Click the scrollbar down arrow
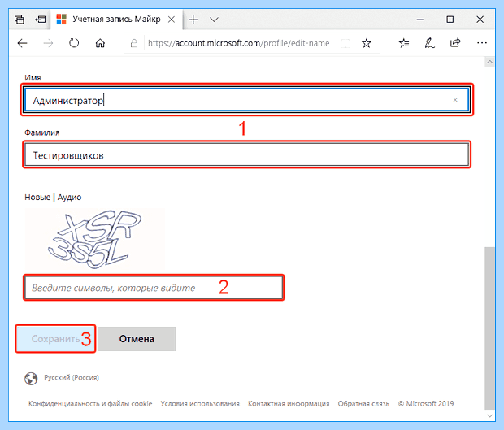Image resolution: width=504 pixels, height=430 pixels. [x=489, y=416]
